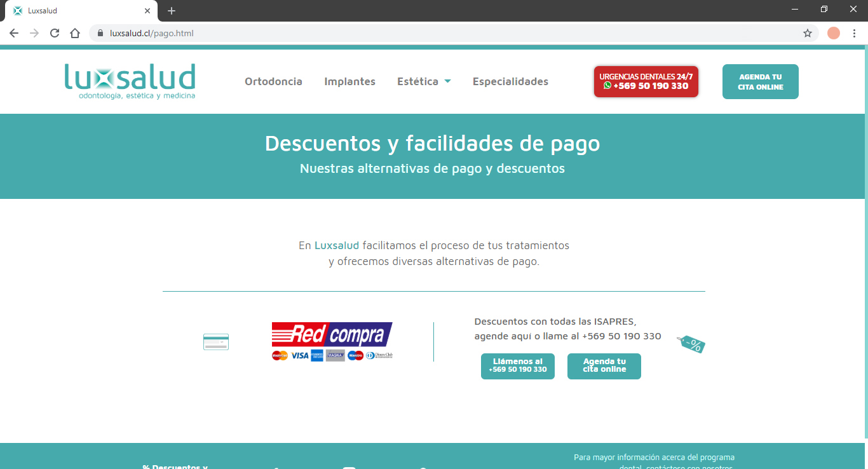The image size is (868, 469).
Task: Click the discount percent tag icon
Action: tap(691, 344)
